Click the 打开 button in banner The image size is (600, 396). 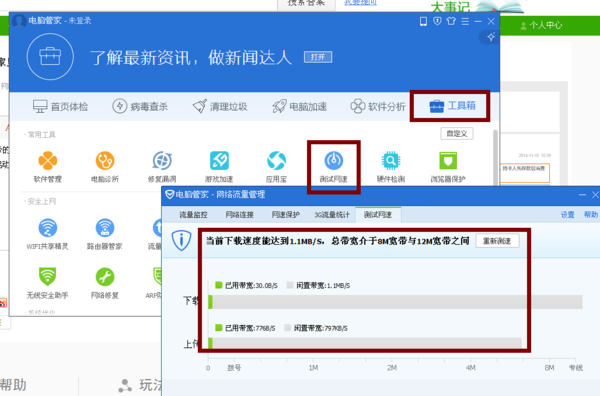point(318,57)
